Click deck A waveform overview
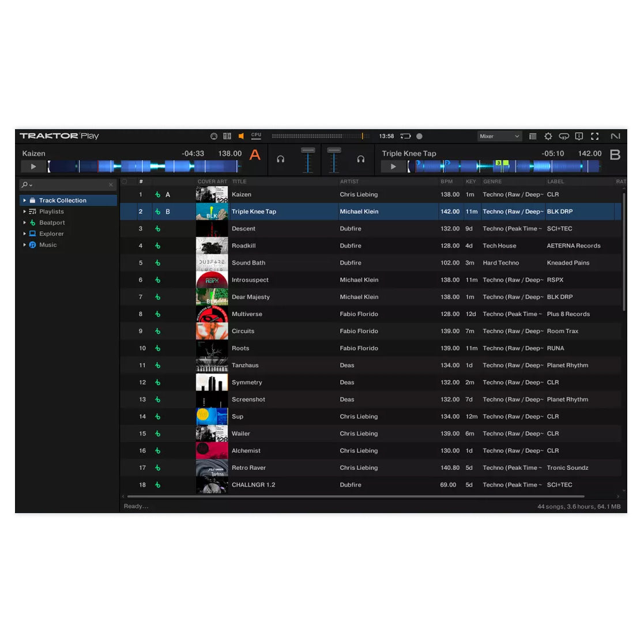Image resolution: width=644 pixels, height=644 pixels. point(144,167)
